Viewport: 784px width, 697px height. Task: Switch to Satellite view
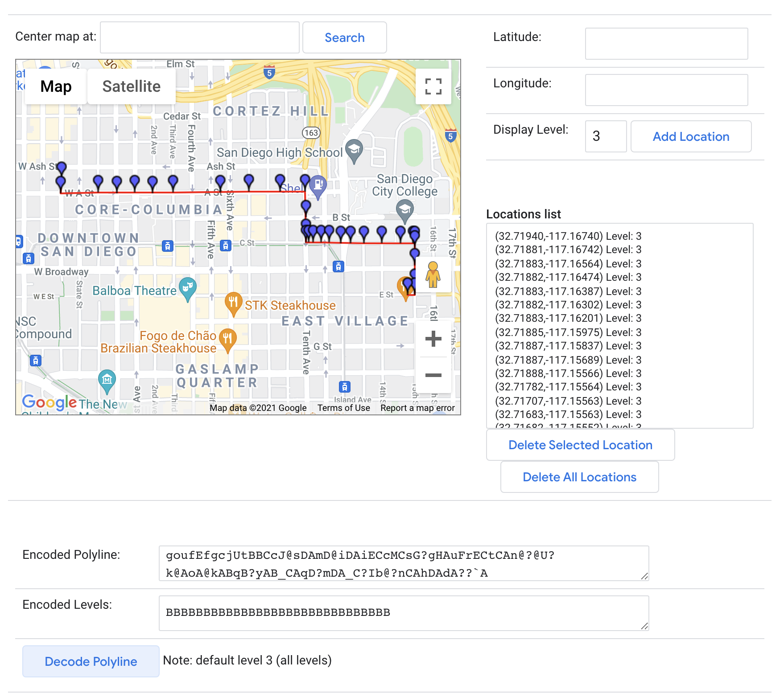pyautogui.click(x=131, y=86)
